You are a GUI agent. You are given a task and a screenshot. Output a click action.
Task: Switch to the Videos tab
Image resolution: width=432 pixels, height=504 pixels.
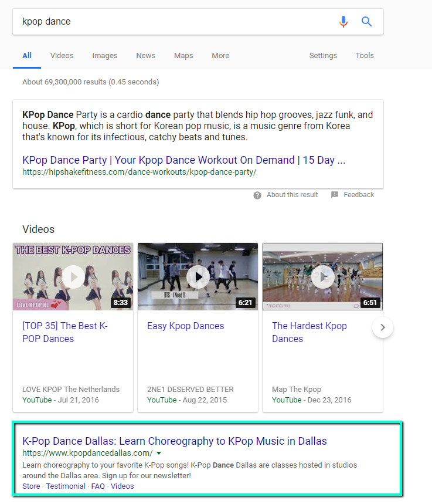[x=62, y=56]
